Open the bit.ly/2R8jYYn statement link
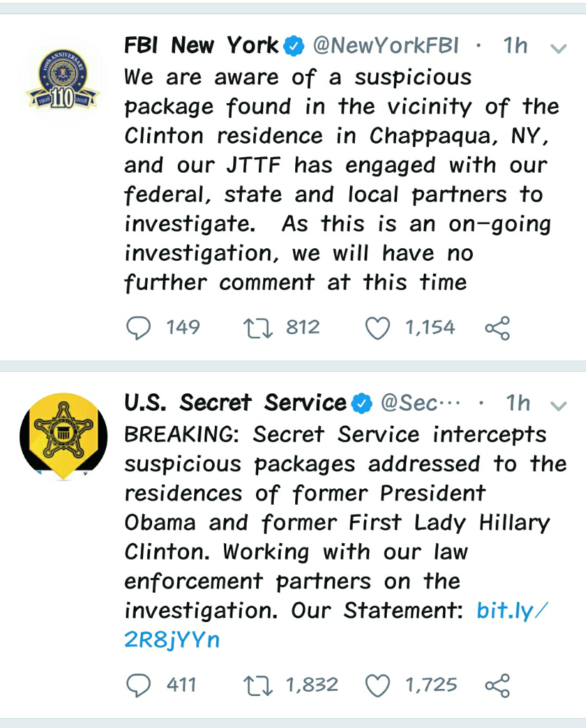Image resolution: width=586 pixels, height=728 pixels. [x=336, y=625]
